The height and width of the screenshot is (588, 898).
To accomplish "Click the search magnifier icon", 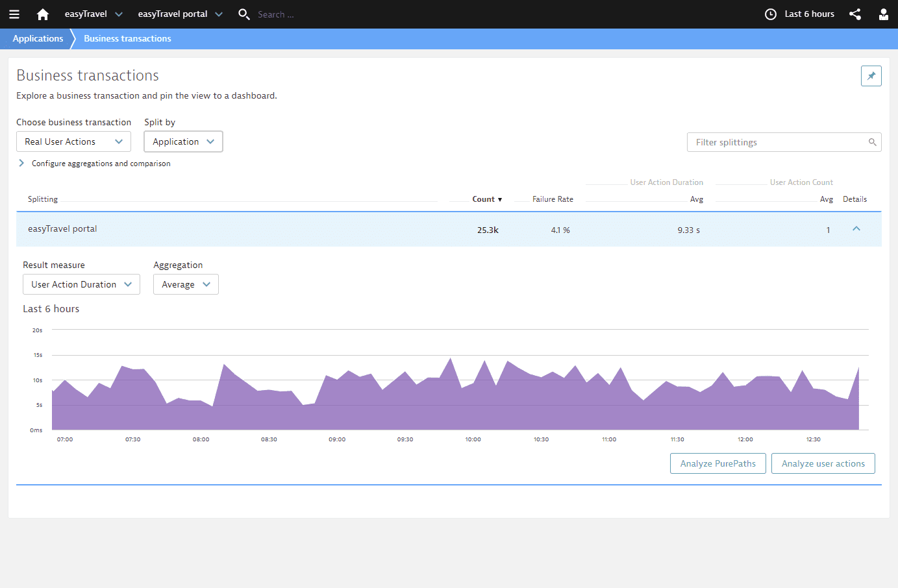I will [x=244, y=14].
